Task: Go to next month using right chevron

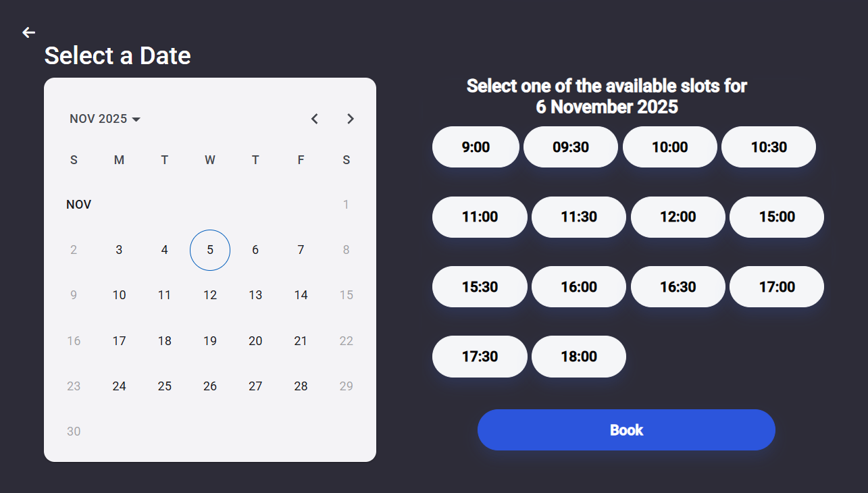Action: tap(350, 119)
